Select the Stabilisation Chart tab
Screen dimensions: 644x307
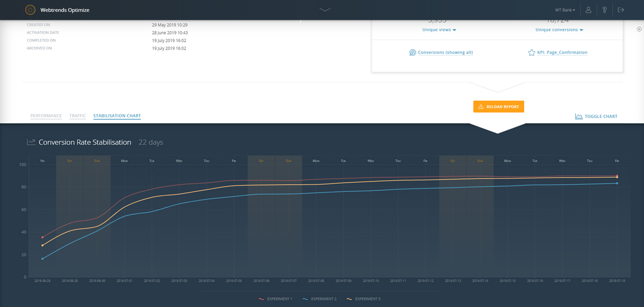click(x=117, y=116)
